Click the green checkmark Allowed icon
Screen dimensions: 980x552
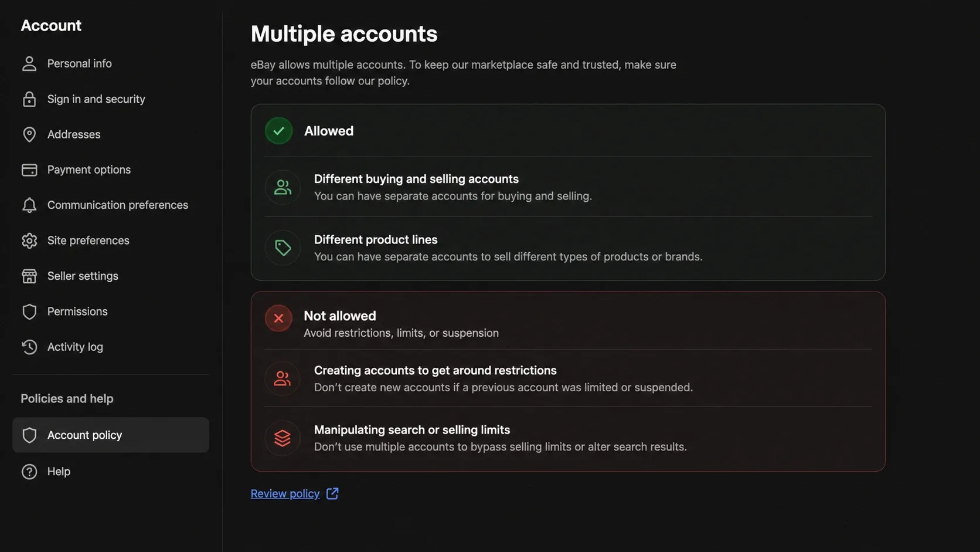[x=279, y=131]
